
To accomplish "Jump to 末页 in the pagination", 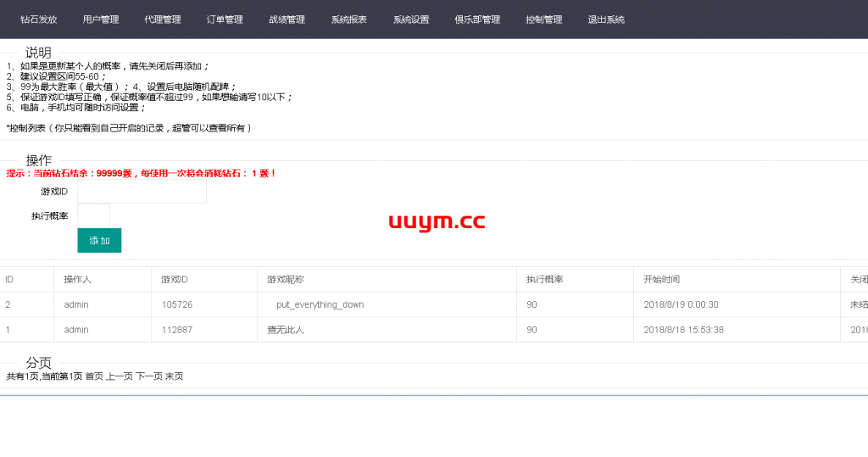I will tap(174, 376).
